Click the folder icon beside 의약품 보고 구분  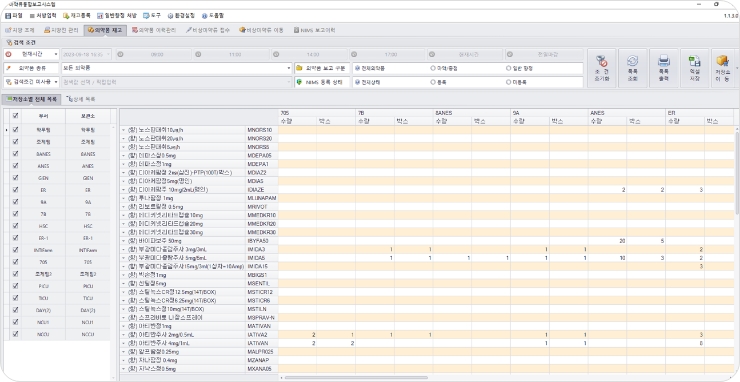[299, 68]
